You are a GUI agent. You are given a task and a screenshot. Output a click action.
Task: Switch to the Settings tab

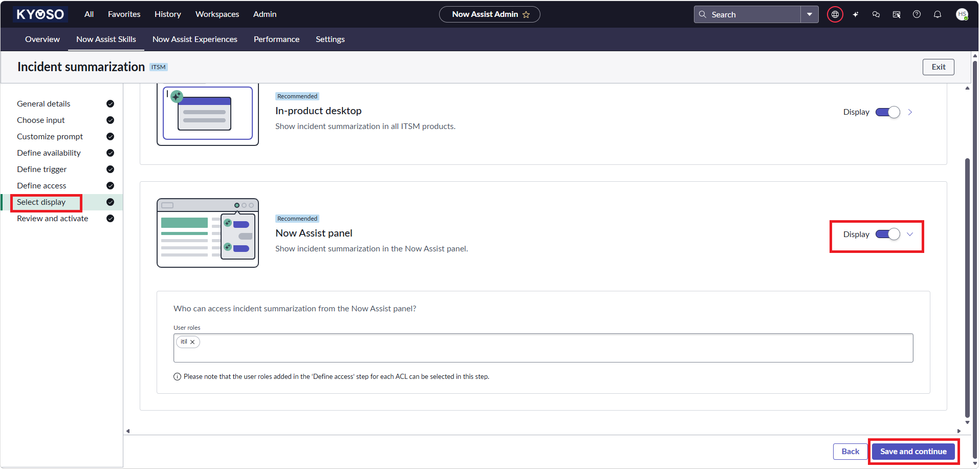pos(330,39)
